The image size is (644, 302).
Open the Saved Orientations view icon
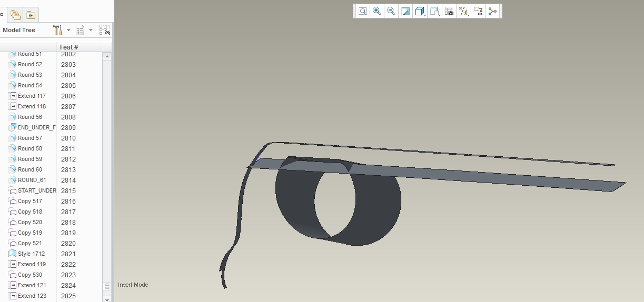tap(435, 11)
